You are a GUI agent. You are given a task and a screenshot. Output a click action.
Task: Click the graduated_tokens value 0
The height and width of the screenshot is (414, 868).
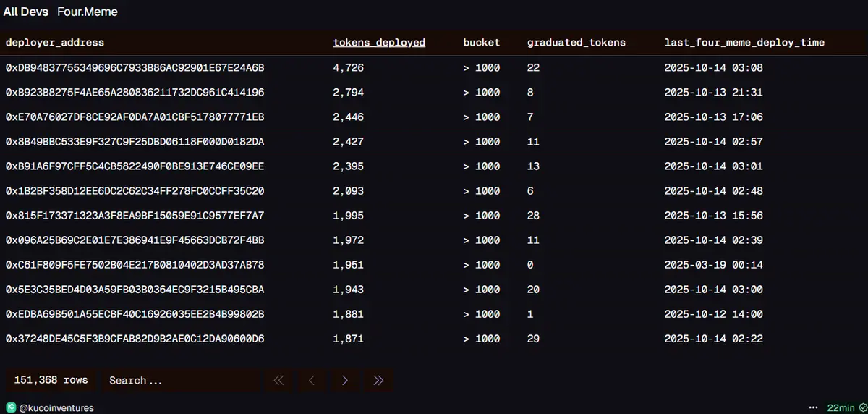(530, 265)
